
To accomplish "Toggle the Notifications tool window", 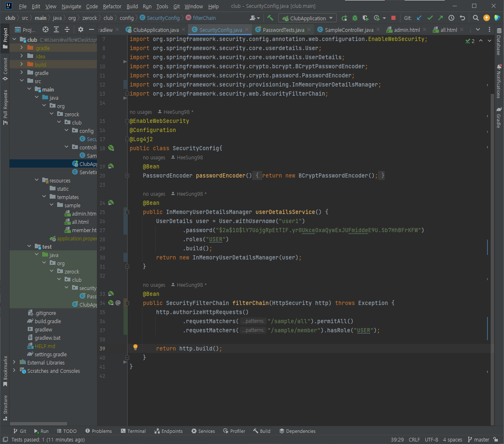I will (499, 81).
